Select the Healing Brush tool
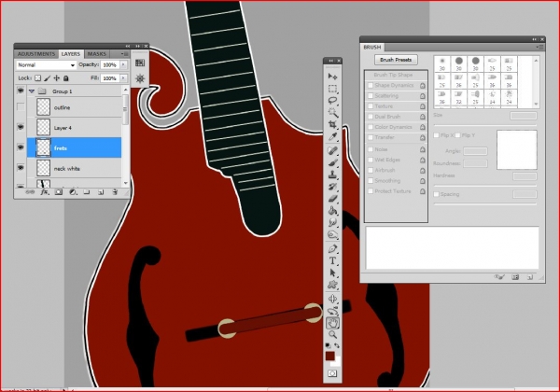 click(x=332, y=150)
